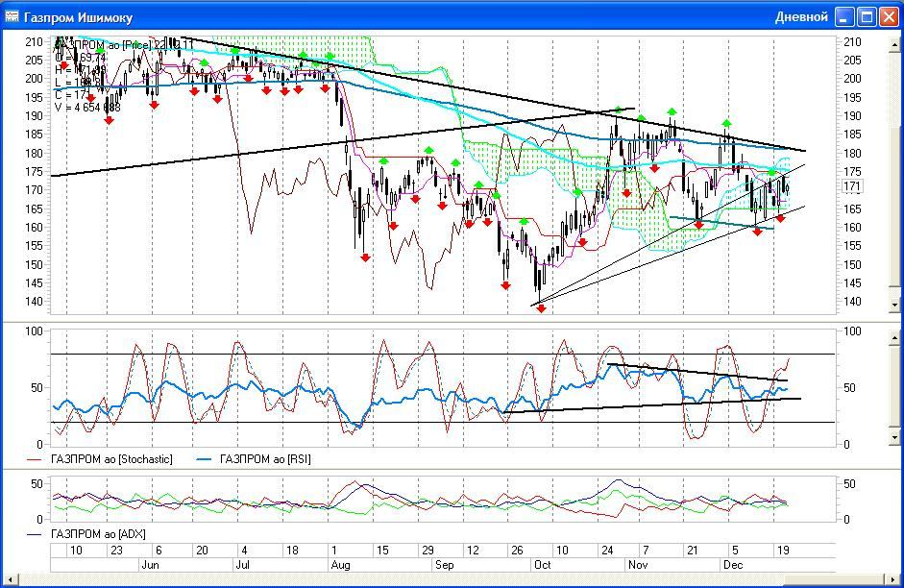The image size is (904, 588).
Task: Select the ГАЗПРОМ ао [Stochastic] legend label
Action: point(111,459)
